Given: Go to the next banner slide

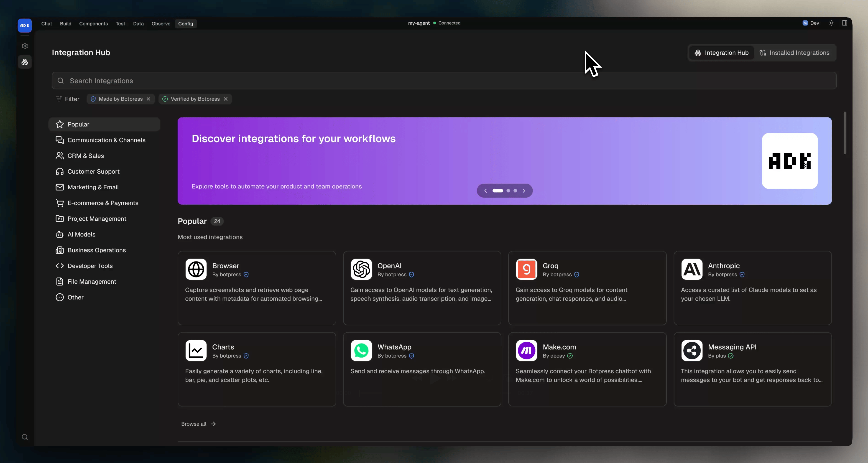Looking at the screenshot, I should [524, 191].
